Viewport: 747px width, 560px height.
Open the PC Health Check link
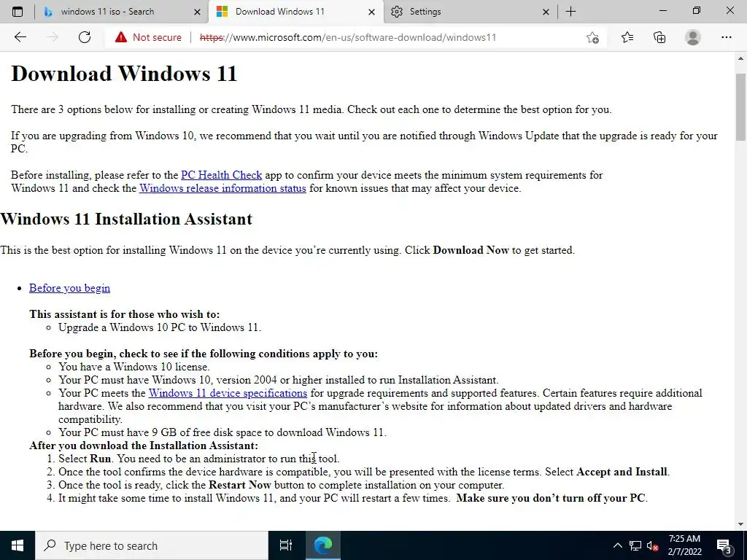point(222,175)
